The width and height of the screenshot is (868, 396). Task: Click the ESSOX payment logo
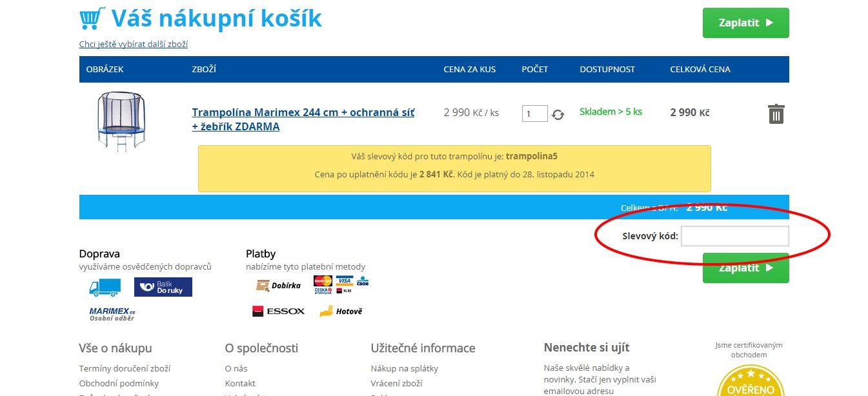click(278, 311)
